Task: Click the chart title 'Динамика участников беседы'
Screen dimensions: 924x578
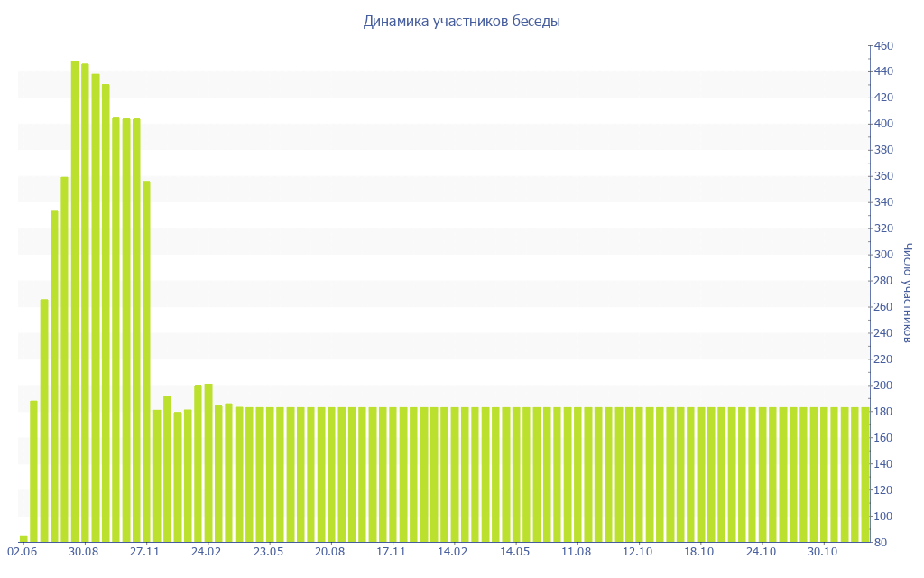Action: [x=461, y=22]
